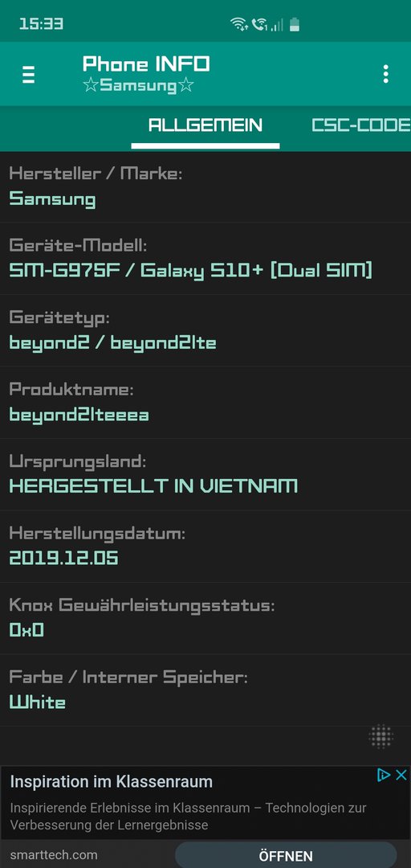Tap the signal strength bars icon

(x=277, y=24)
